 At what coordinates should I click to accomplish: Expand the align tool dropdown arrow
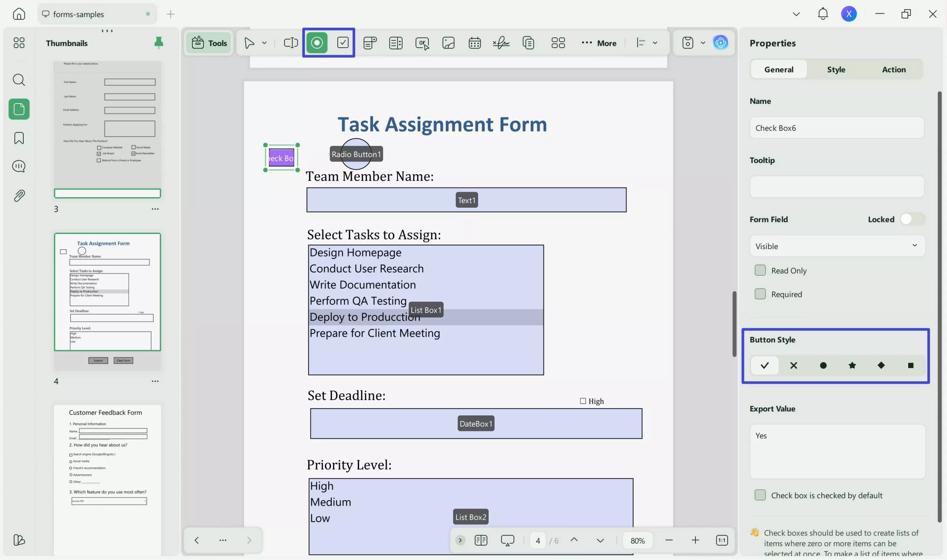tap(655, 43)
